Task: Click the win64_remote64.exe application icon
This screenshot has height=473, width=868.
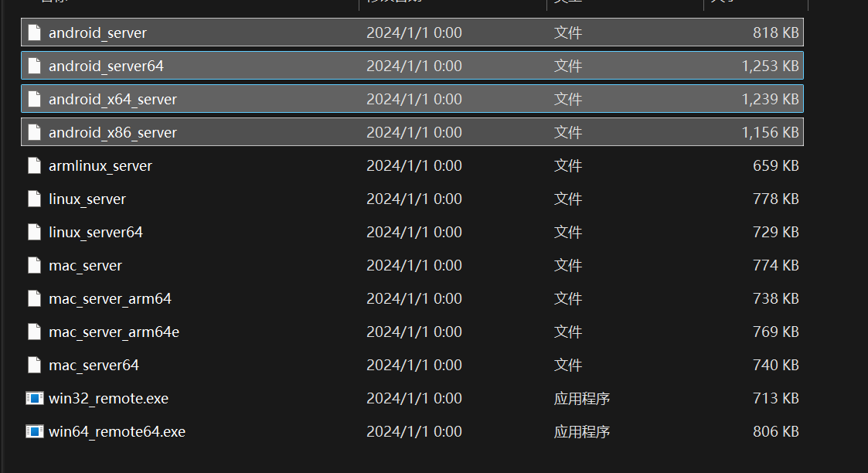Action: 34,432
